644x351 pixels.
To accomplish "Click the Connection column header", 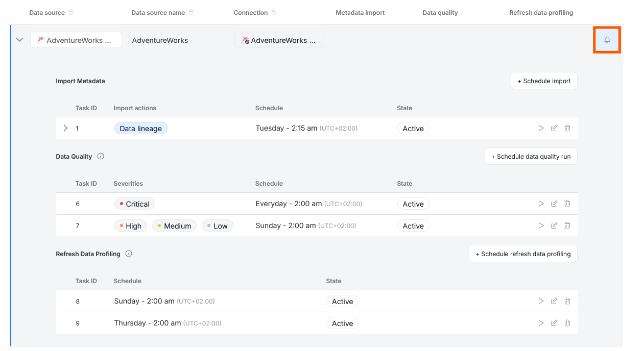I will coord(250,12).
